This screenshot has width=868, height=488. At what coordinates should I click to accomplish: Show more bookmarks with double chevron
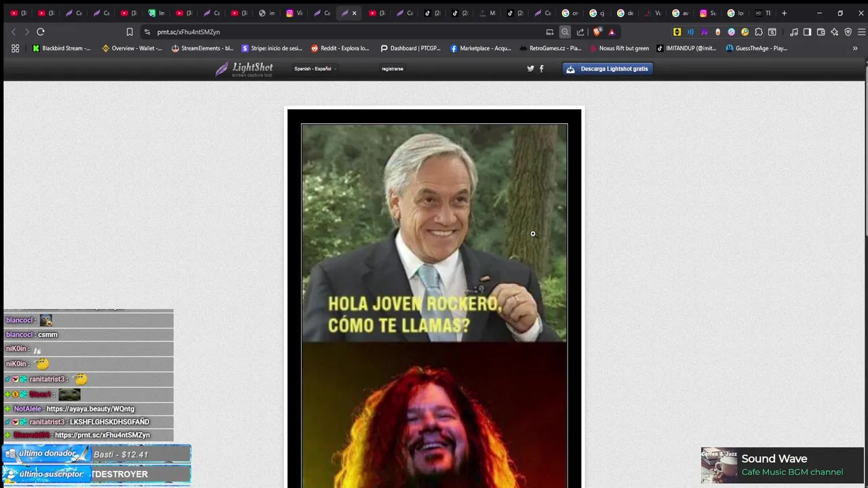point(855,48)
